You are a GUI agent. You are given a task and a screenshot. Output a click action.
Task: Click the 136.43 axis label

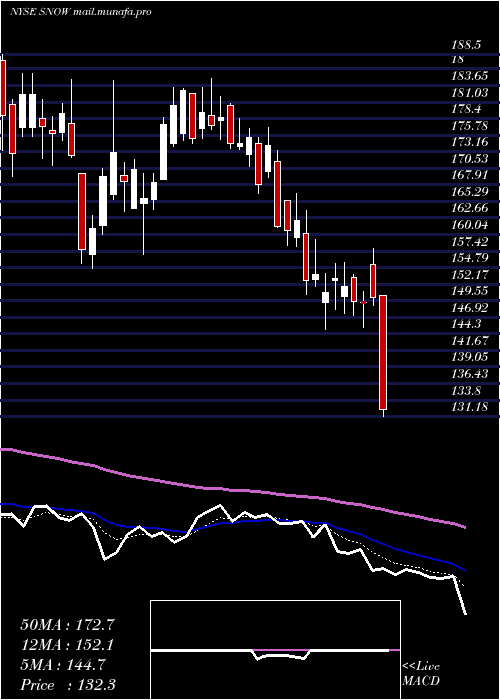470,375
